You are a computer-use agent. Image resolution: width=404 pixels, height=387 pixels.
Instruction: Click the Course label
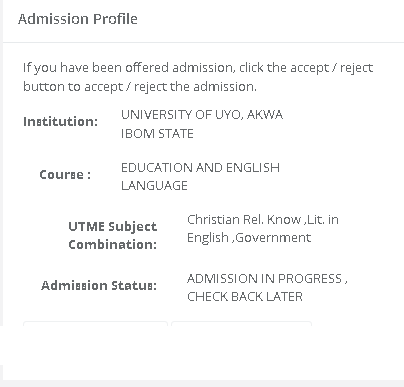point(65,174)
